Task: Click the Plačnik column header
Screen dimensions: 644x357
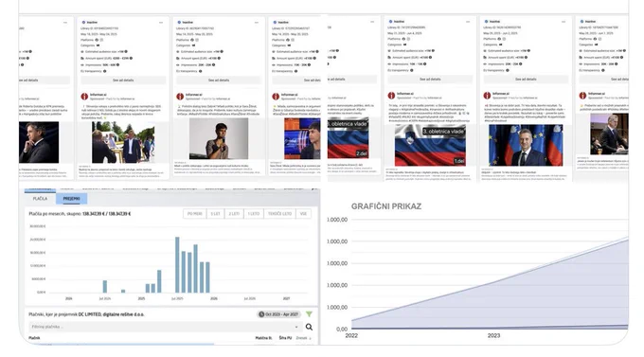Action: (34, 338)
